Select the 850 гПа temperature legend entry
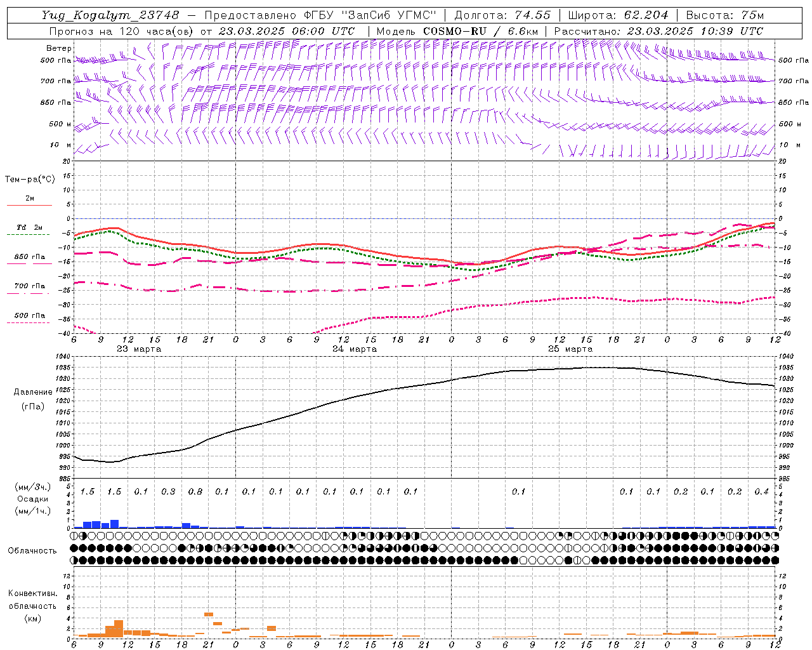The image size is (812, 650). (x=30, y=256)
